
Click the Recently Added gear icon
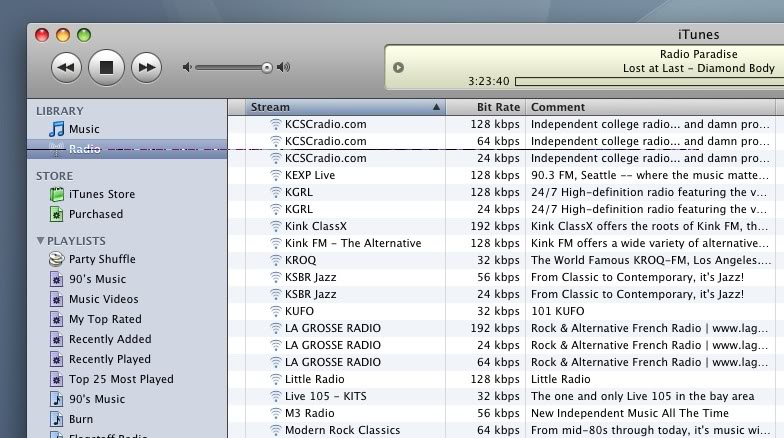point(56,339)
